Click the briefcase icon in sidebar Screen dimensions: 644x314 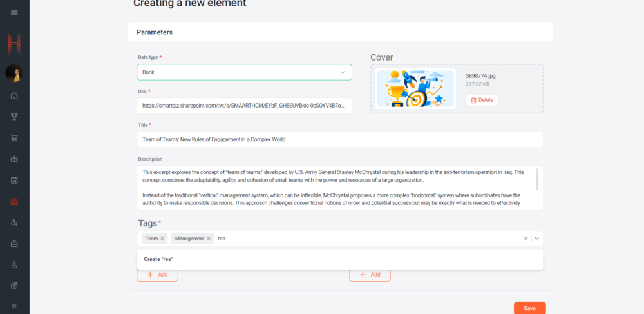click(14, 243)
